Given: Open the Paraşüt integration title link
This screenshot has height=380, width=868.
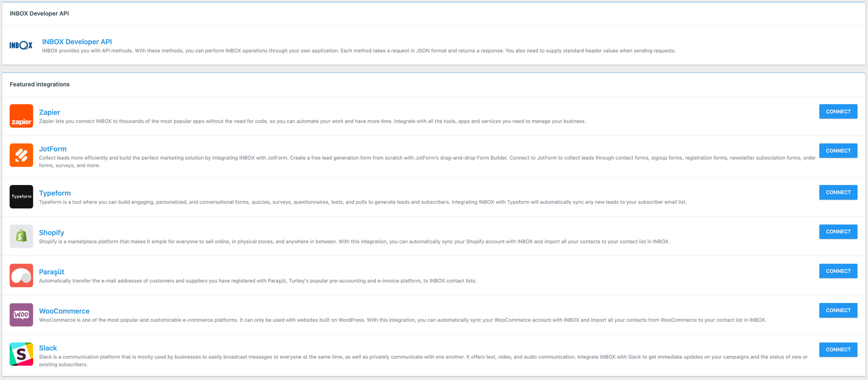Looking at the screenshot, I should [x=52, y=272].
